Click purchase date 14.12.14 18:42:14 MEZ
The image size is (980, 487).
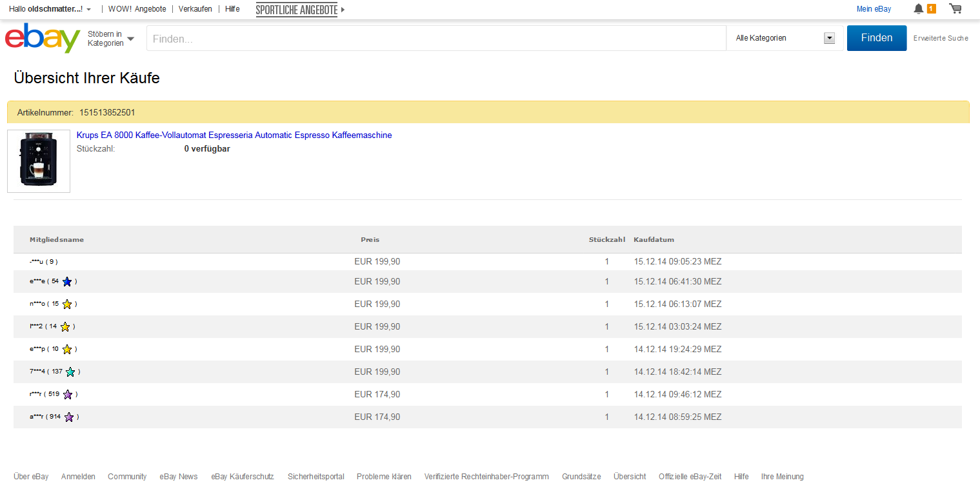point(677,372)
